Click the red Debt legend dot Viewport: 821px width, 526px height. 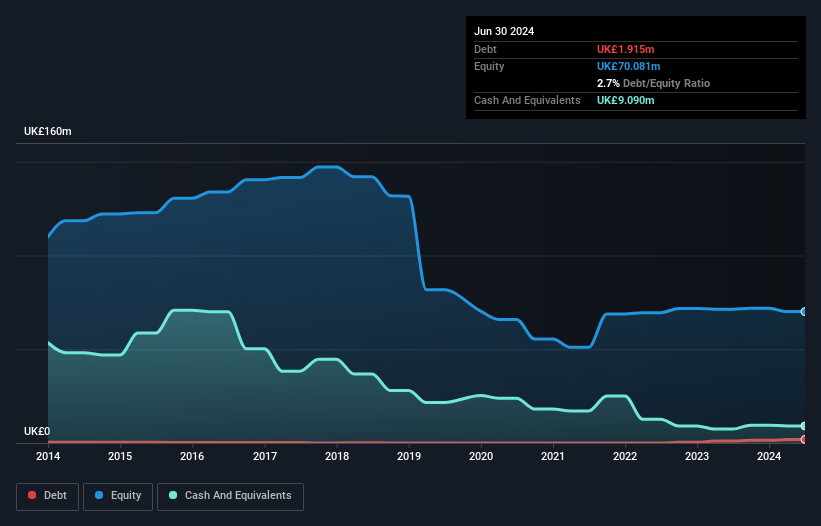tap(32, 495)
